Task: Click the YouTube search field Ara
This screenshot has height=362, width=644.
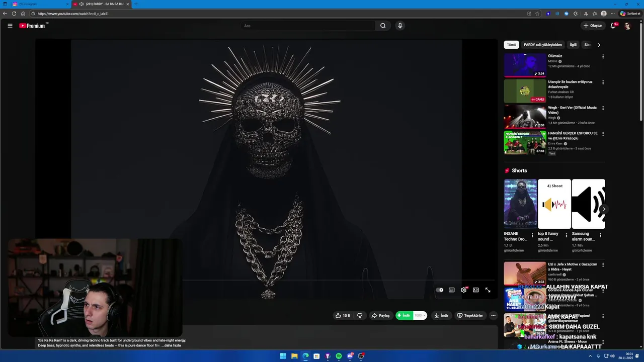Action: [x=308, y=26]
